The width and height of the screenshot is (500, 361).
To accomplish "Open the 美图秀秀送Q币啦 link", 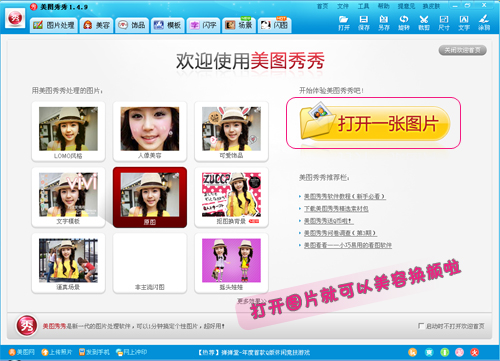I will 328,221.
